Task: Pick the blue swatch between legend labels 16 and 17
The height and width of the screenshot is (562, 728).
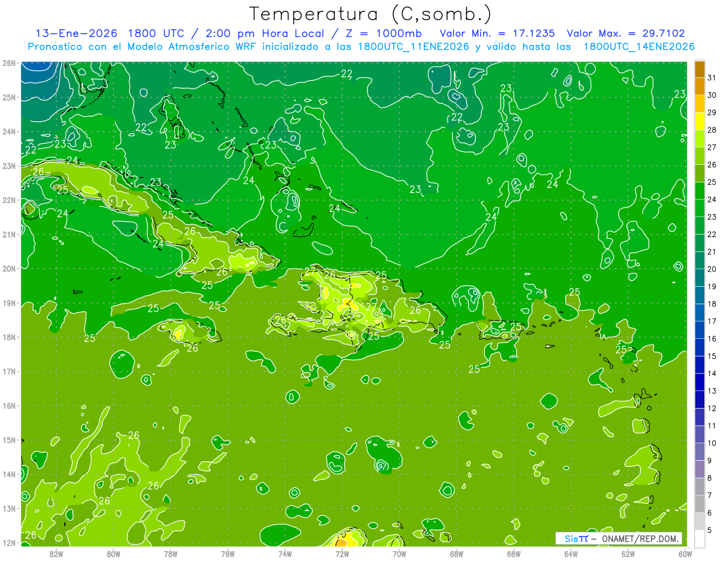Action: pos(699,330)
